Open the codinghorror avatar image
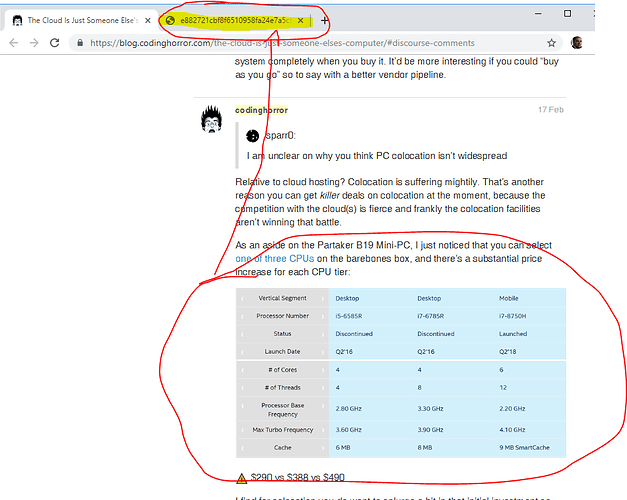The image size is (627, 500). tap(211, 119)
